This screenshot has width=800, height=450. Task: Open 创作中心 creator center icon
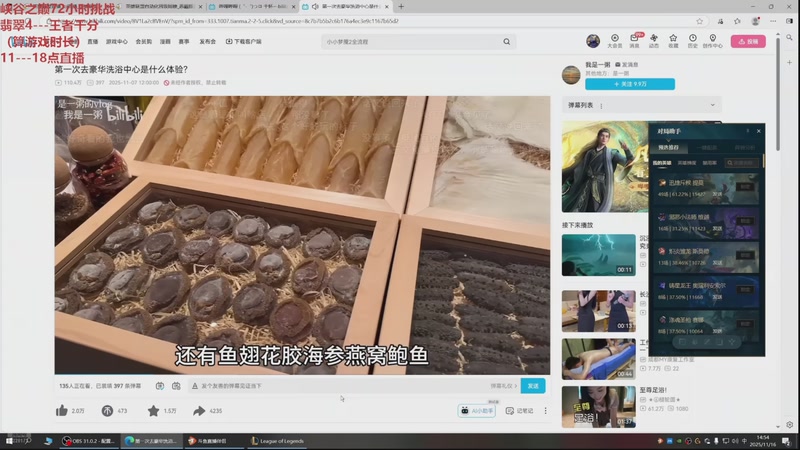click(712, 41)
